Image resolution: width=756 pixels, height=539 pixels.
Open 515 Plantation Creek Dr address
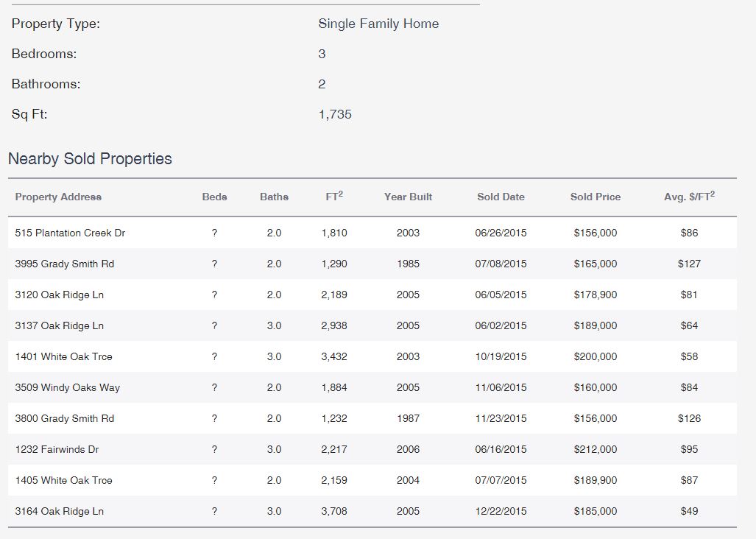(70, 233)
